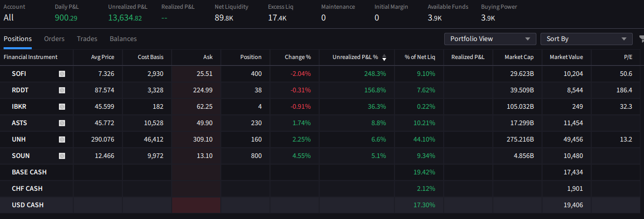Click the Available Funds value 3.9K
This screenshot has height=219, width=644.
pos(435,17)
